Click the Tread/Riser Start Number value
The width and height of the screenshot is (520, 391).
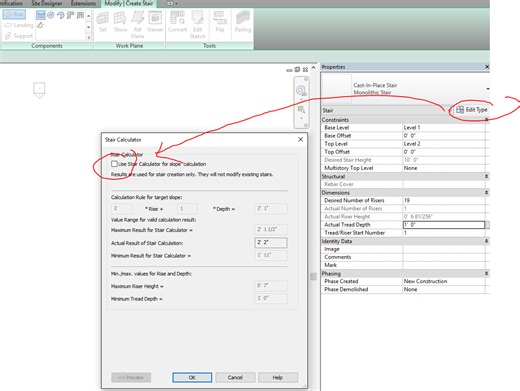coord(444,233)
